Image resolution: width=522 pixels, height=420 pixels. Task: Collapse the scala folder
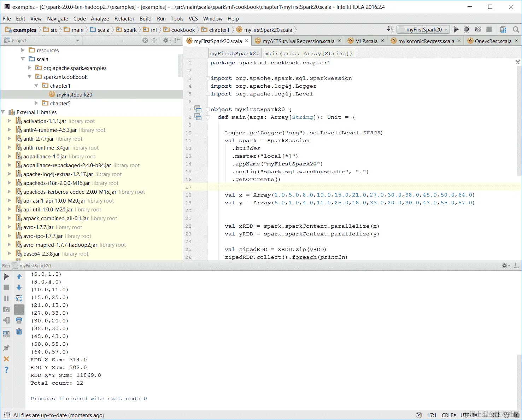pyautogui.click(x=23, y=59)
